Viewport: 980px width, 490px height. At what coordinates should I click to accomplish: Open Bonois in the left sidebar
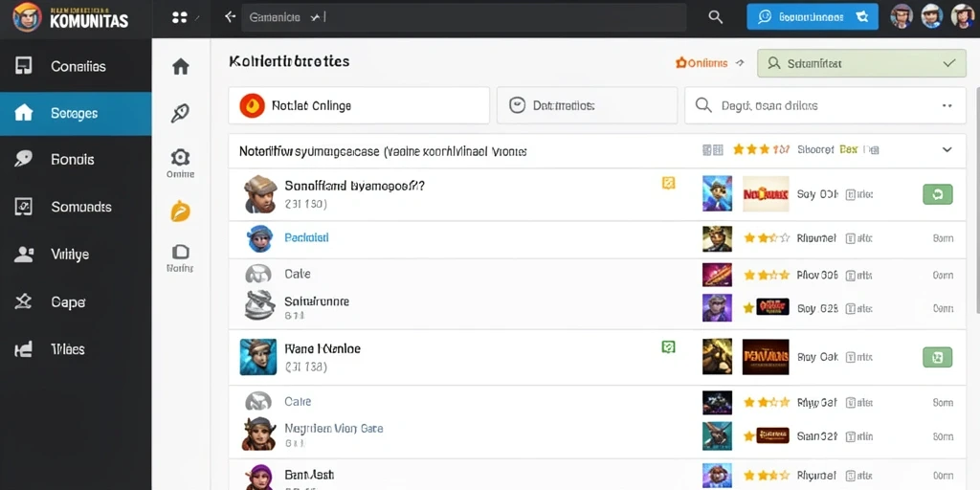76,160
